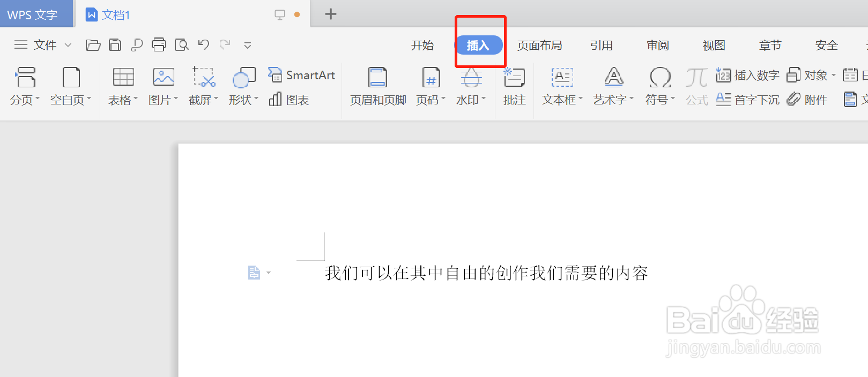Insert a chart with 图表
Viewport: 868px width, 377px height.
pos(289,100)
